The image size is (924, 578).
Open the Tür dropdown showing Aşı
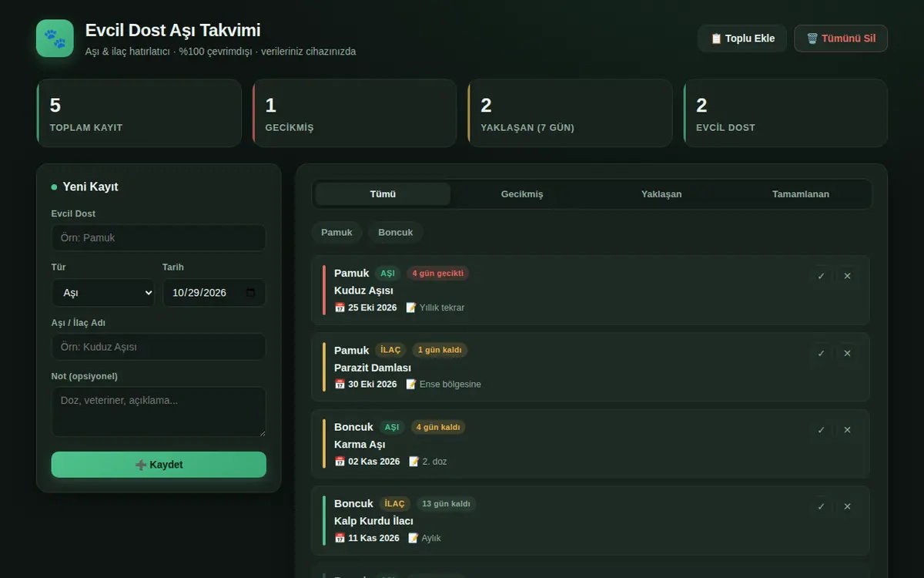point(103,293)
